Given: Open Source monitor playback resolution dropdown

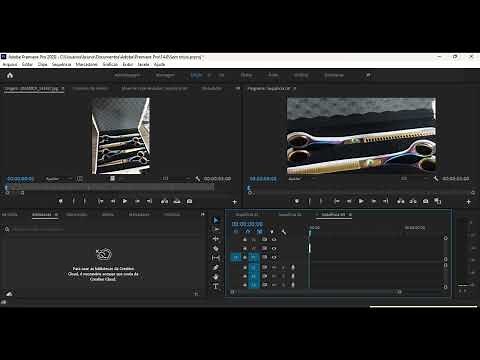Looking at the screenshot, I should click(x=177, y=179).
